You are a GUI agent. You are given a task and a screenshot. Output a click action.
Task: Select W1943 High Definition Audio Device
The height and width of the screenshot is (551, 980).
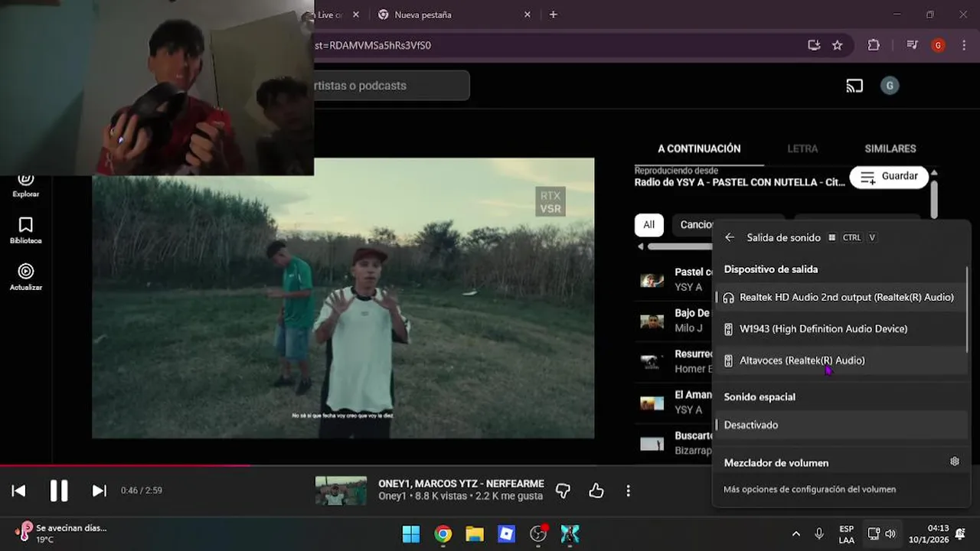click(840, 328)
